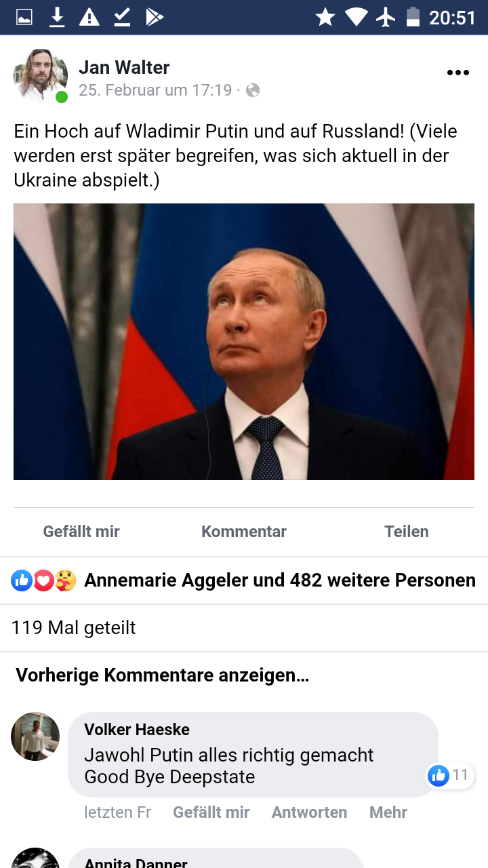Viewport: 488px width, 868px height.
Task: Tap the warning triangle notification icon
Action: pos(89,18)
